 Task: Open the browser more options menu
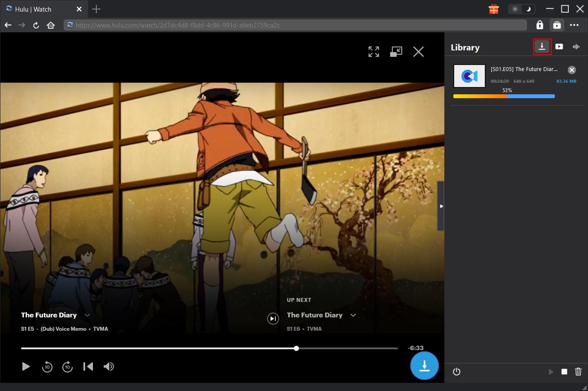tap(575, 25)
